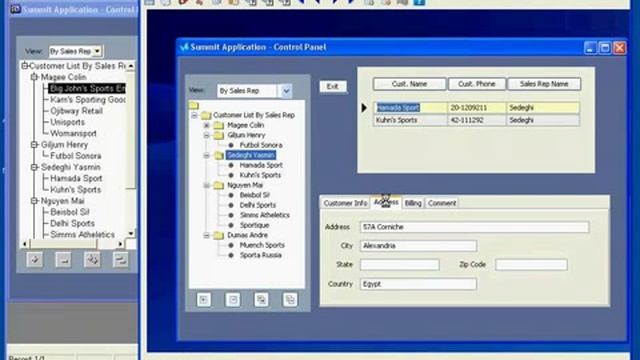Click the collapse-node button below the front window's tree
The width and height of the screenshot is (640, 360).
[x=233, y=300]
